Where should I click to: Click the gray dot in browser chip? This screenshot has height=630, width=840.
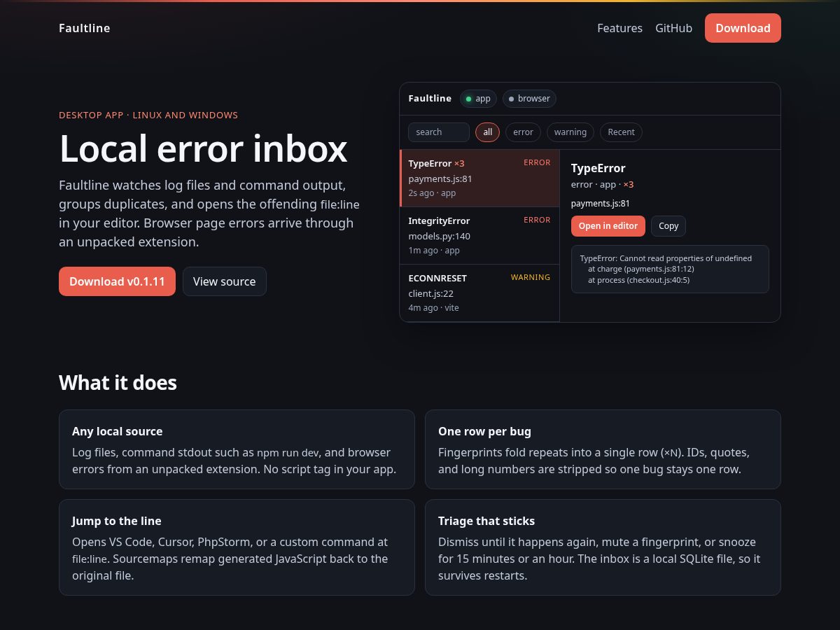pos(511,99)
